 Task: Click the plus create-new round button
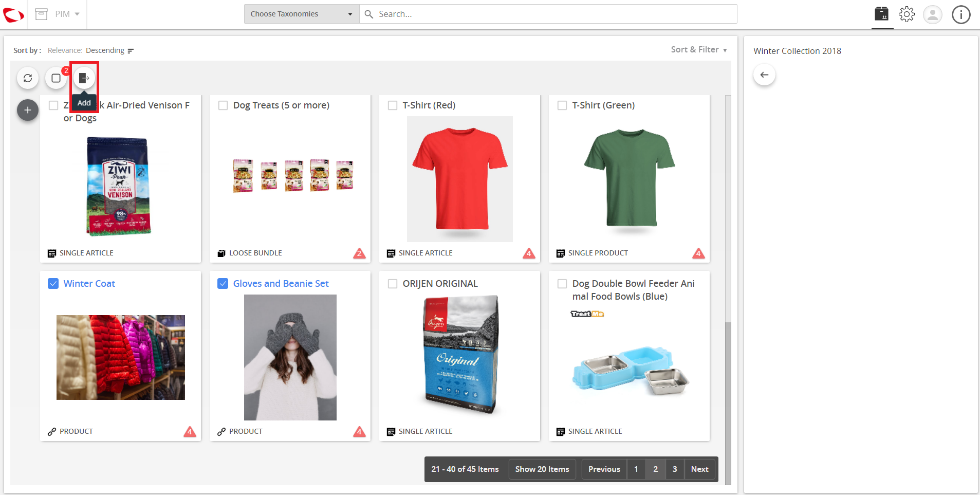[28, 110]
